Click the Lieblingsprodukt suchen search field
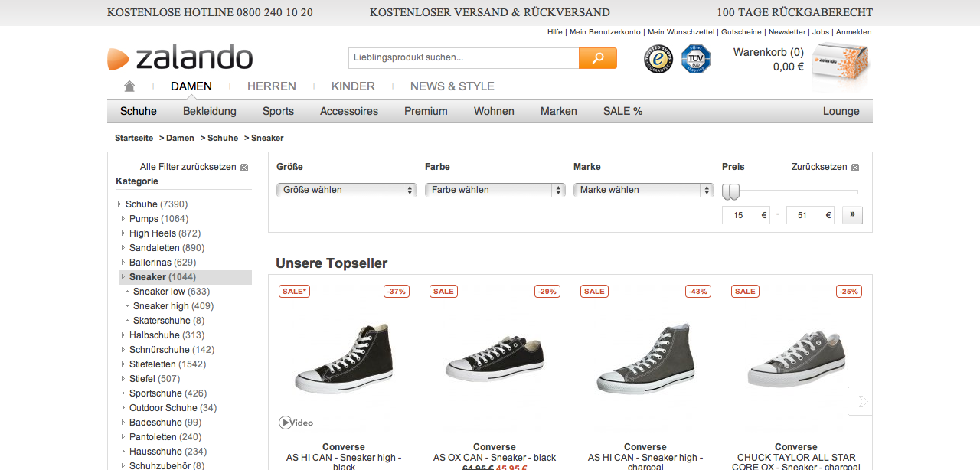 pos(463,58)
